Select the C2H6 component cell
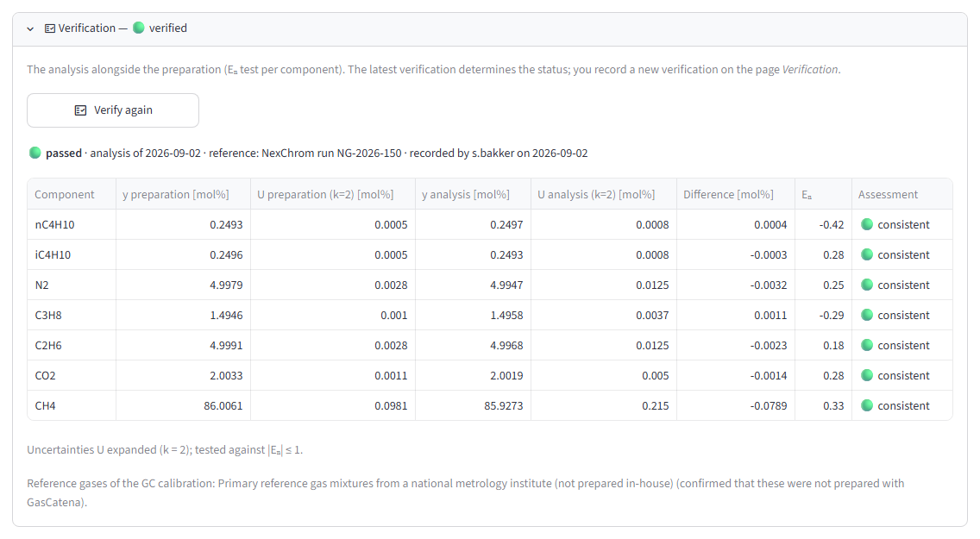The image size is (980, 539). click(72, 345)
